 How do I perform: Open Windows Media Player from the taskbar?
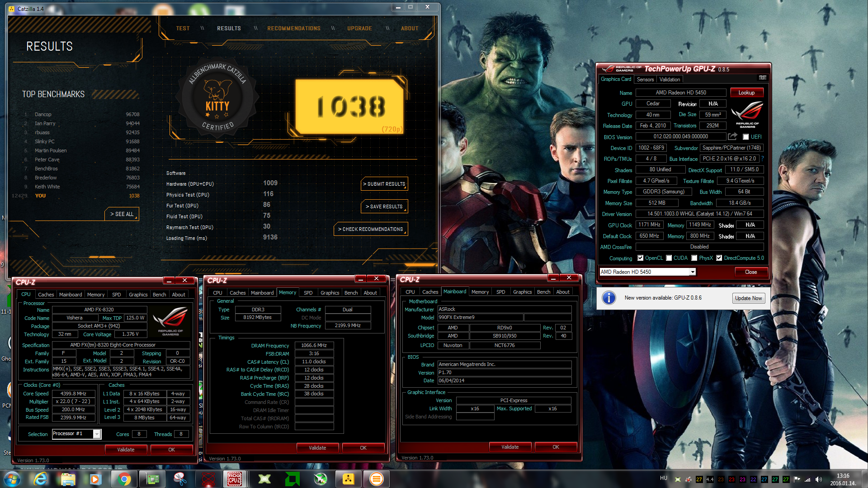pyautogui.click(x=95, y=479)
